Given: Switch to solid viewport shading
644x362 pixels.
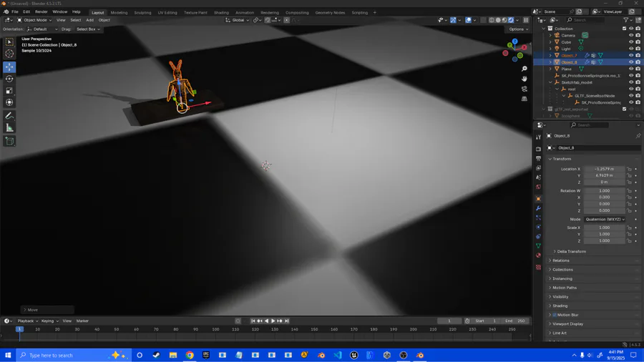Looking at the screenshot, I should pyautogui.click(x=498, y=20).
